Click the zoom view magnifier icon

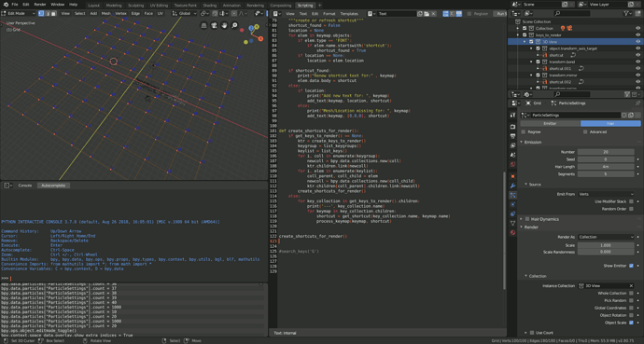[234, 25]
